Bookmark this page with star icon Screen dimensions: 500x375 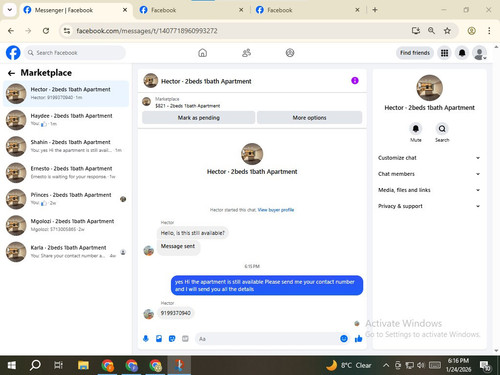(447, 31)
